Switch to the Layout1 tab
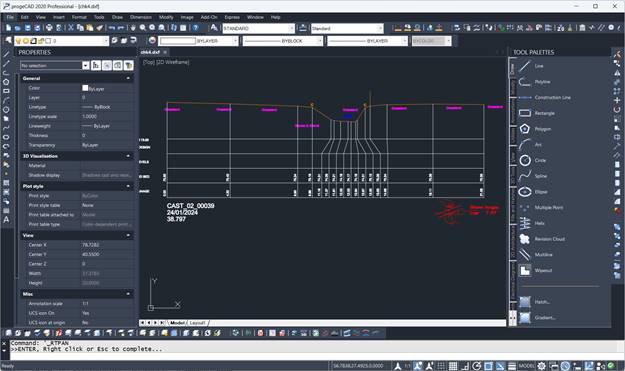This screenshot has width=625, height=371. pyautogui.click(x=198, y=323)
